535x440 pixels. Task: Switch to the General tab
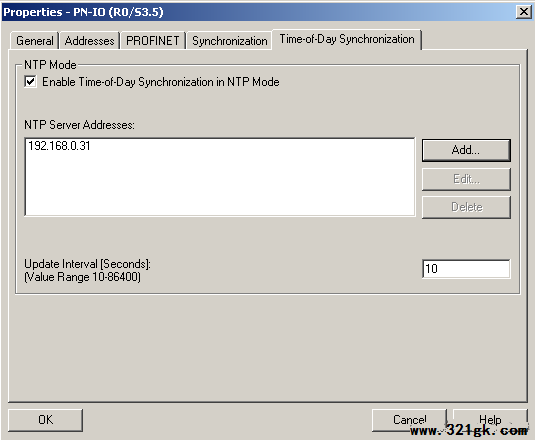34,41
